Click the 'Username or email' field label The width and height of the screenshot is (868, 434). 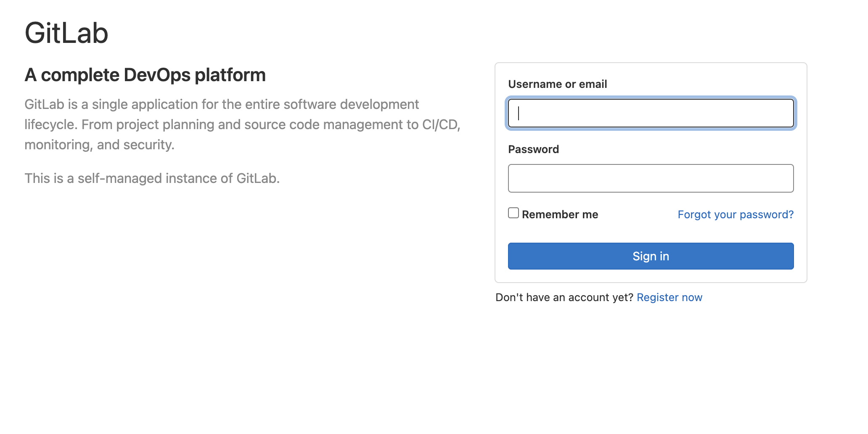(x=557, y=84)
